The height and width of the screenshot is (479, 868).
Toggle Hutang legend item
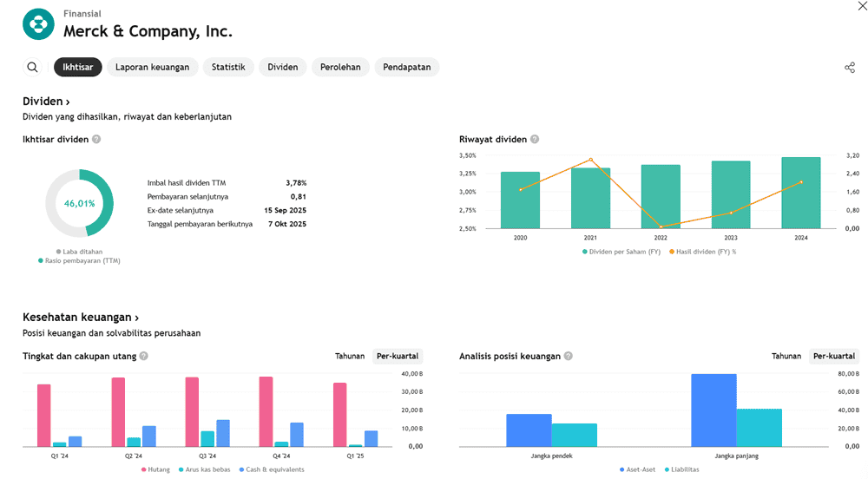point(155,469)
